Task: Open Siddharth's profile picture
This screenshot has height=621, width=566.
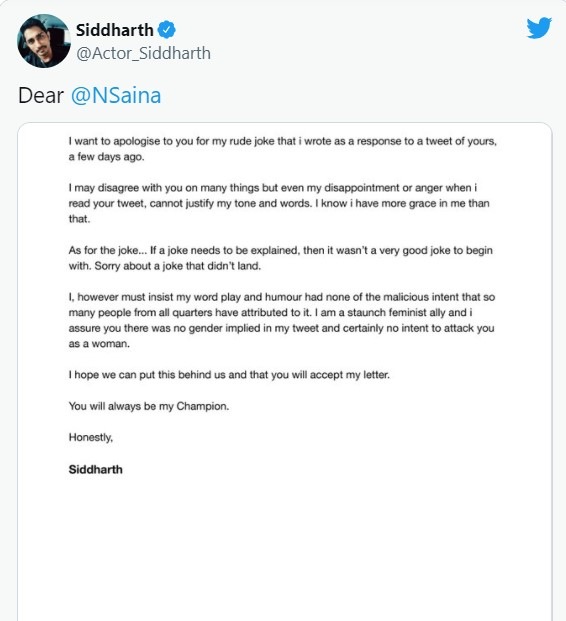Action: (x=44, y=41)
